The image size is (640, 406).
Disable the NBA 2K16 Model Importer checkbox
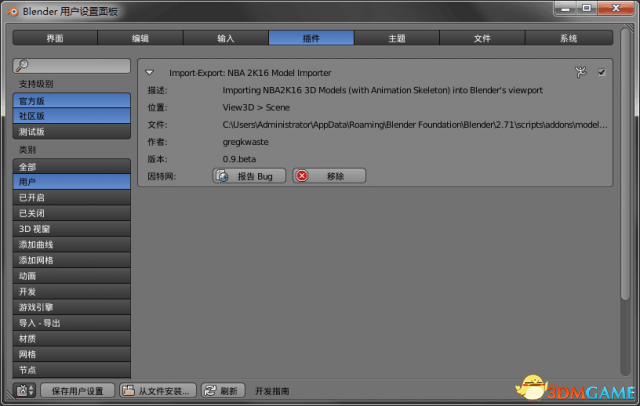pos(602,72)
